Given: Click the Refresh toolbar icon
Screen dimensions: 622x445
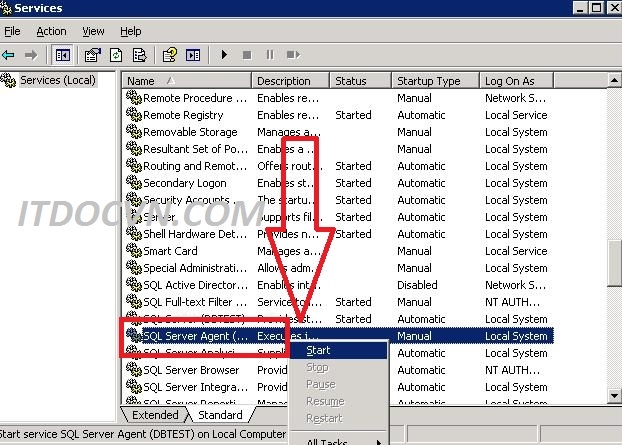Looking at the screenshot, I should point(116,55).
